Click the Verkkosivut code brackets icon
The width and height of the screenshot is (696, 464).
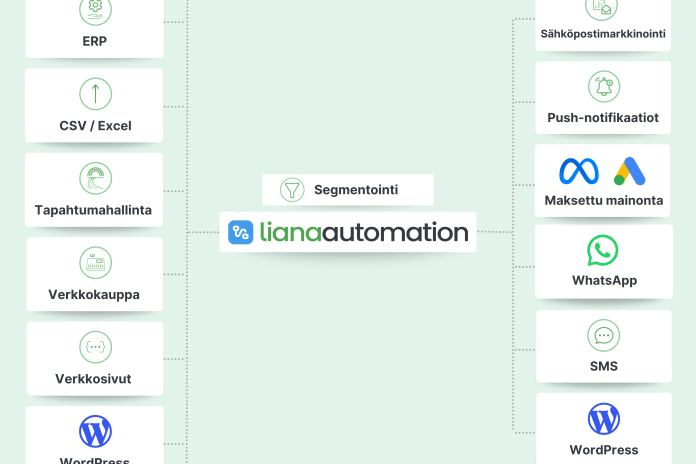[x=95, y=347]
